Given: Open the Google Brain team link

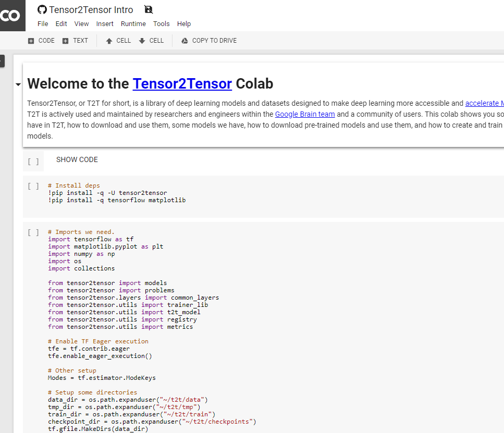Looking at the screenshot, I should click(x=305, y=114).
